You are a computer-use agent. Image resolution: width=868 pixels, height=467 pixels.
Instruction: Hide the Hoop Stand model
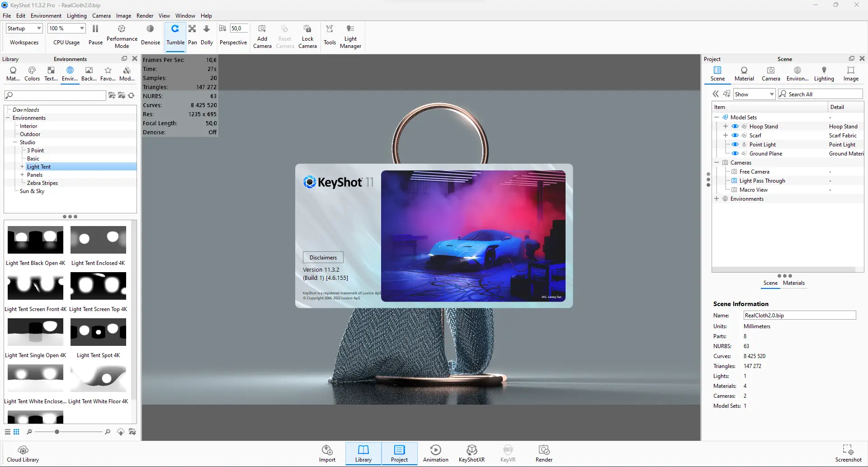coord(735,127)
